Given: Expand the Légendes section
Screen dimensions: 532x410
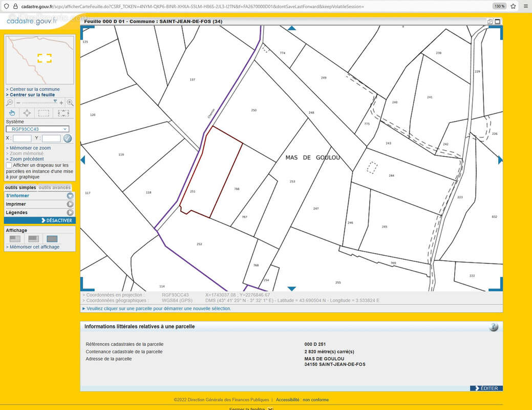Looking at the screenshot, I should tap(70, 212).
